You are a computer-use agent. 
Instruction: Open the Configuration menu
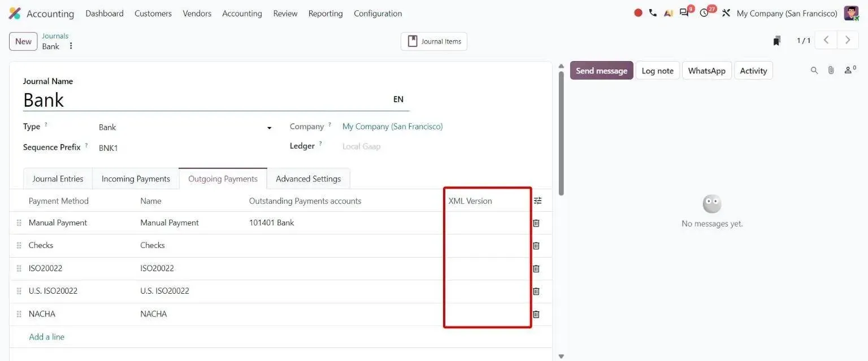[378, 13]
